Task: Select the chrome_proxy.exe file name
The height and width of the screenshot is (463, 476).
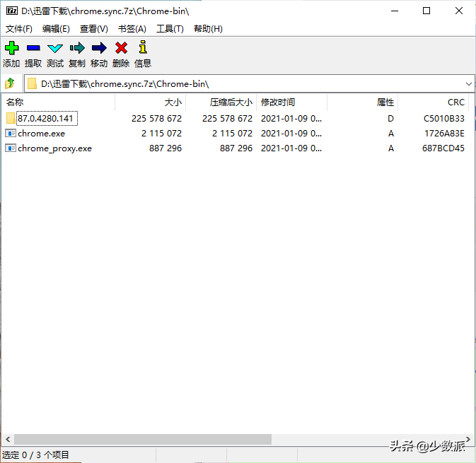Action: pyautogui.click(x=54, y=148)
